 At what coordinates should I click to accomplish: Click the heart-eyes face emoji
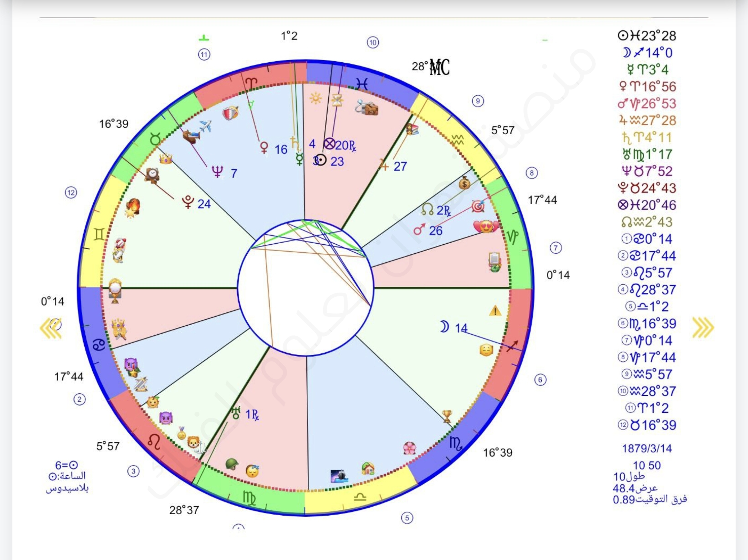486,226
